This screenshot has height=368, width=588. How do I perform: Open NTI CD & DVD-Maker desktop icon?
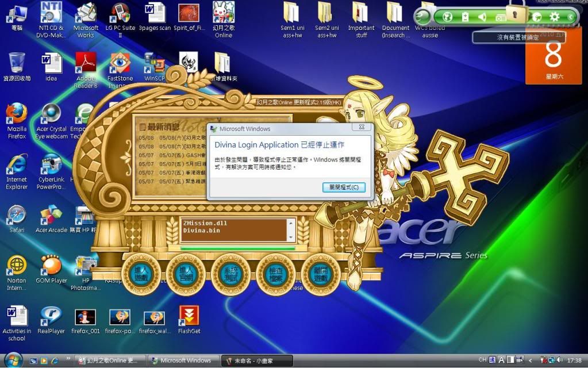(51, 20)
